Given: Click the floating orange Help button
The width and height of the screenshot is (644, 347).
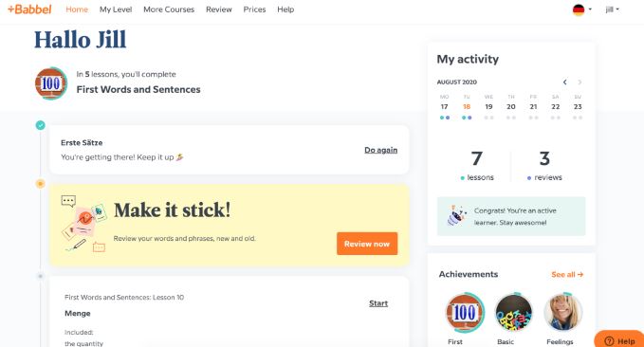Looking at the screenshot, I should tap(619, 339).
